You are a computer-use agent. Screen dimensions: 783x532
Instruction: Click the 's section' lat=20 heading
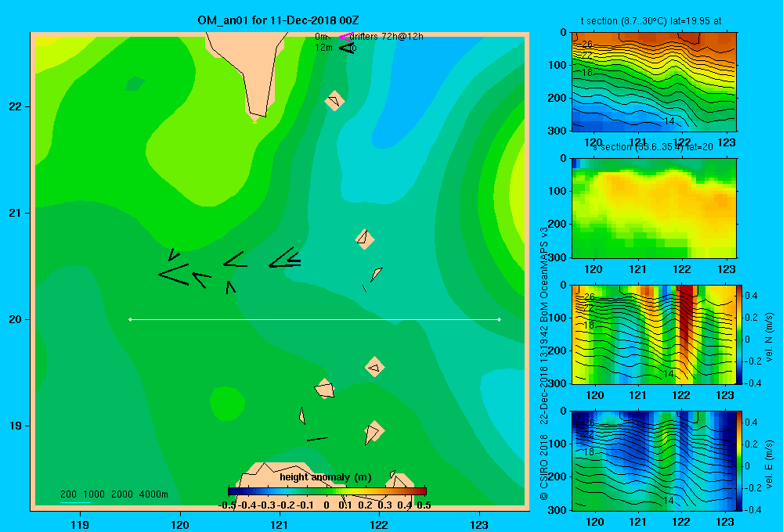653,147
